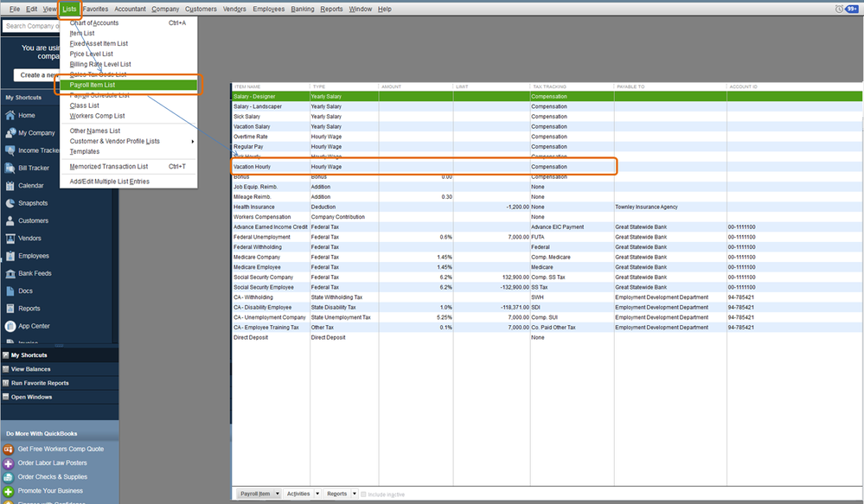Sort payroll list by Item Name header
The image size is (864, 504).
(x=271, y=86)
